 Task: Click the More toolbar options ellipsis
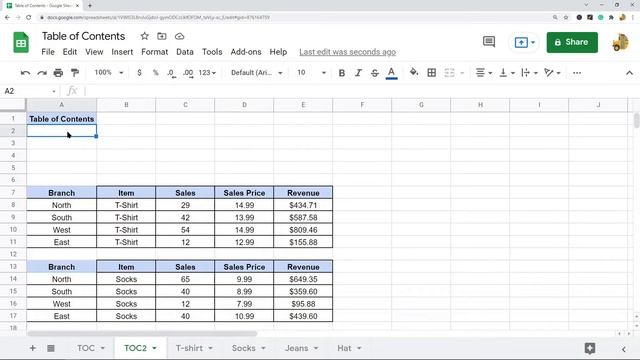tap(577, 73)
